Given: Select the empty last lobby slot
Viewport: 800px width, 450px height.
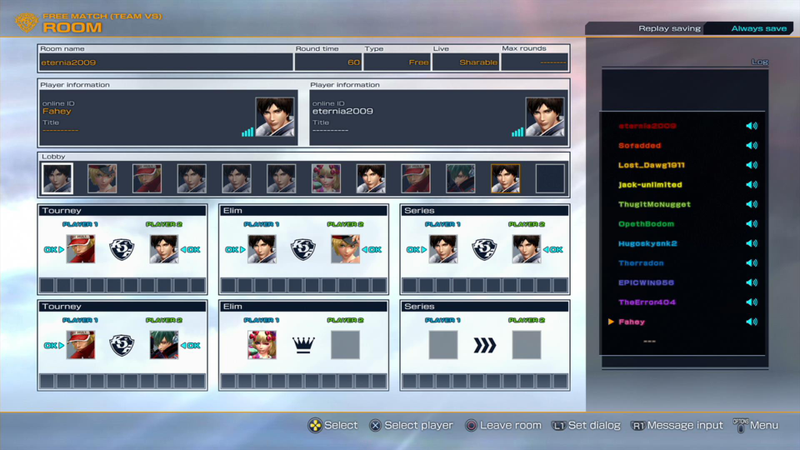Looking at the screenshot, I should [x=550, y=179].
